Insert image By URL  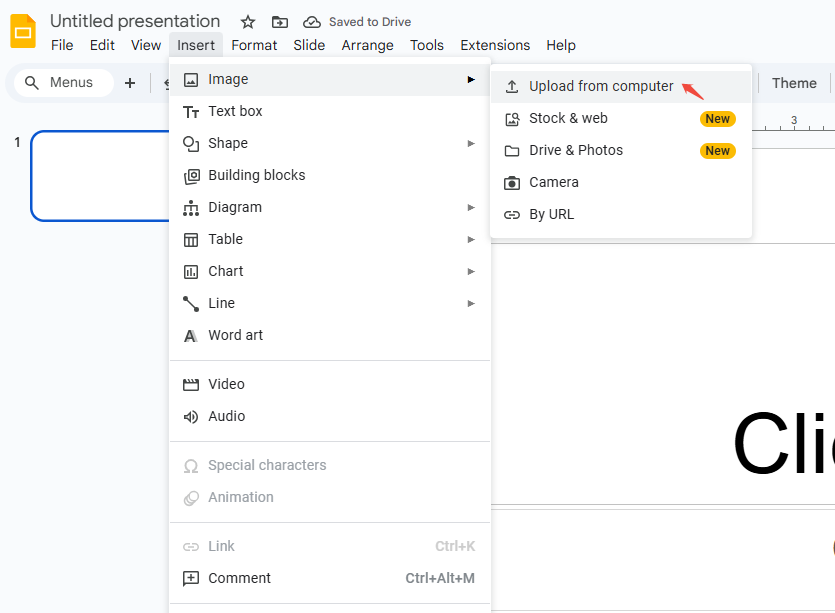551,215
